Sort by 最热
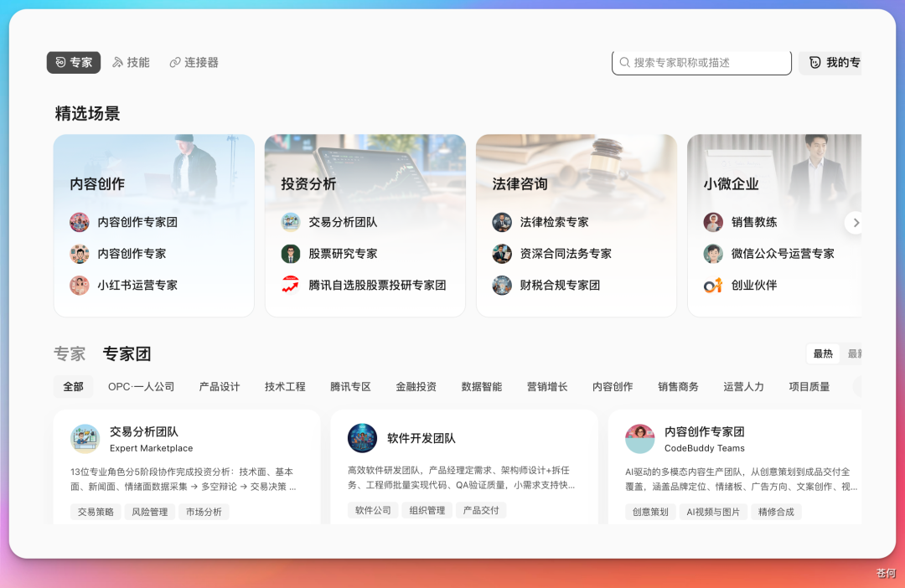This screenshot has height=588, width=905. (823, 353)
